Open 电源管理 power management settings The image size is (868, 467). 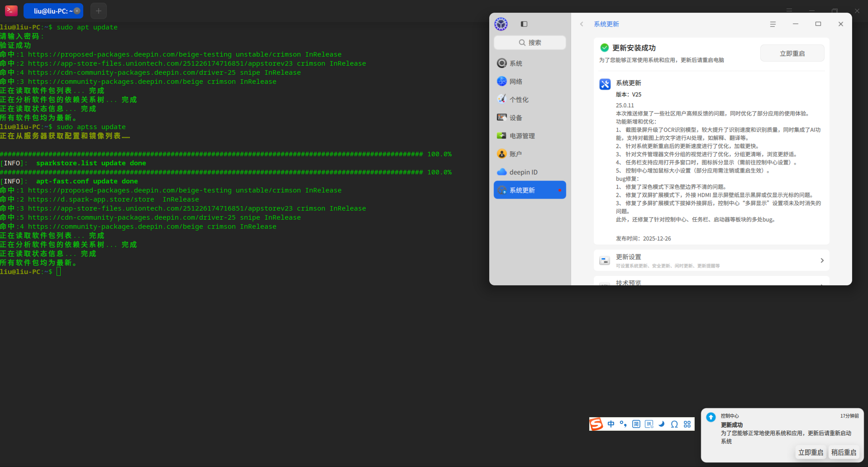530,136
